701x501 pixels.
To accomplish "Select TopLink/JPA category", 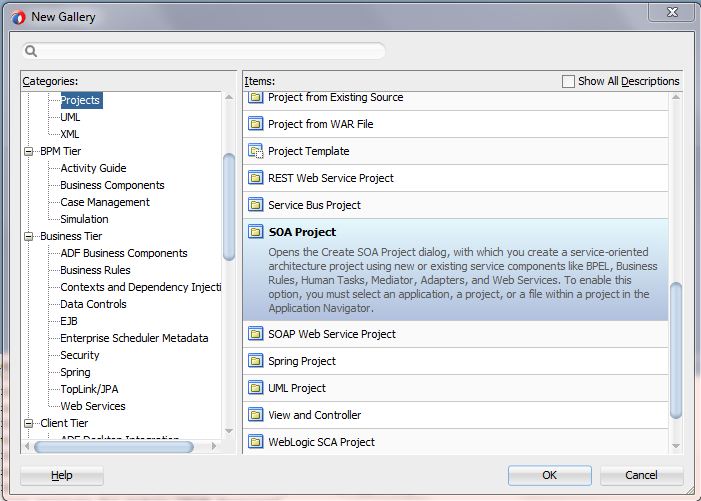I will tap(89, 389).
